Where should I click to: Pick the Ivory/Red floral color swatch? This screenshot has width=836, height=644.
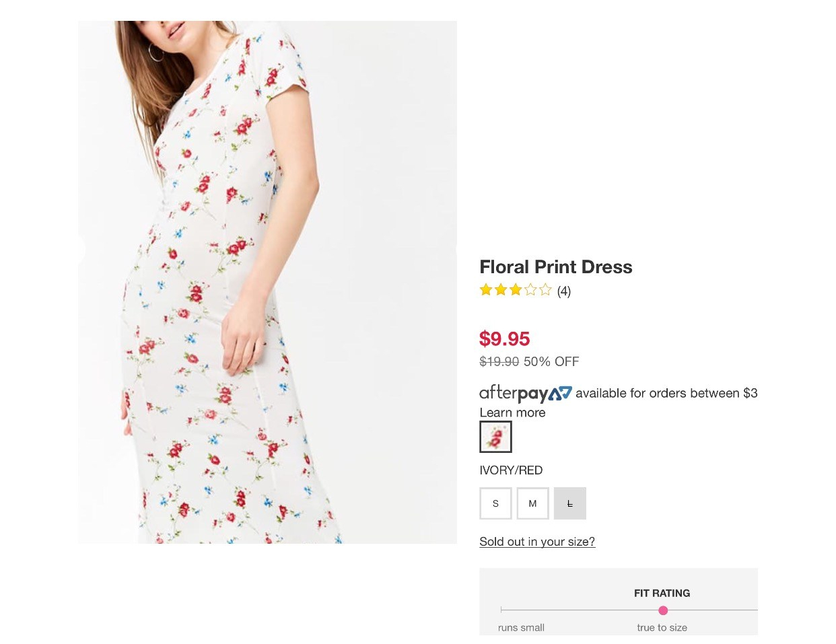point(495,437)
